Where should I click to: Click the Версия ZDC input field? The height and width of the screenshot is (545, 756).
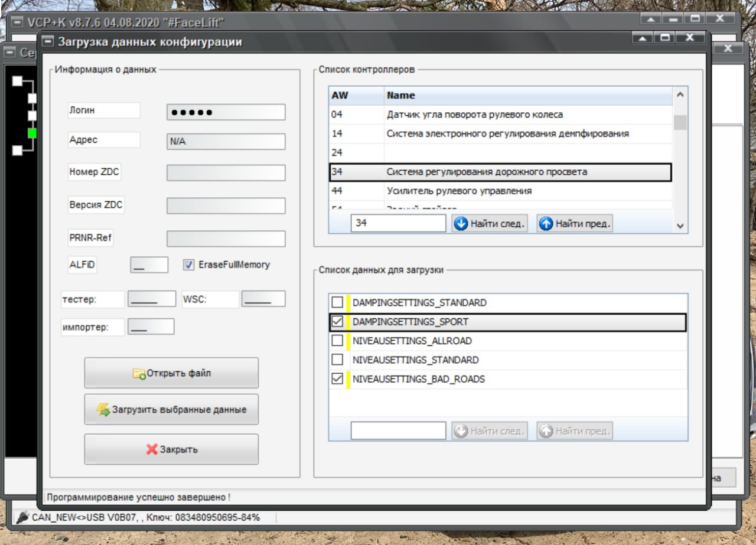pos(226,205)
